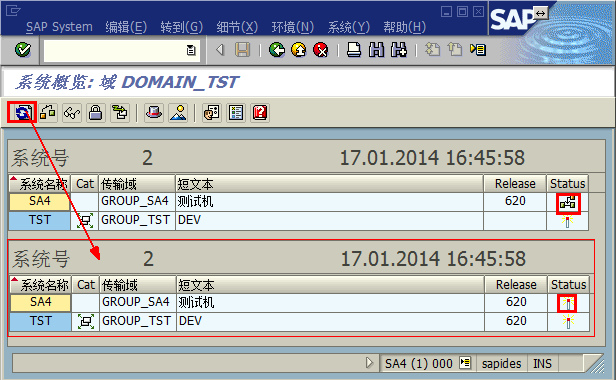Click the red Cancel X icon
The width and height of the screenshot is (616, 380).
321,50
